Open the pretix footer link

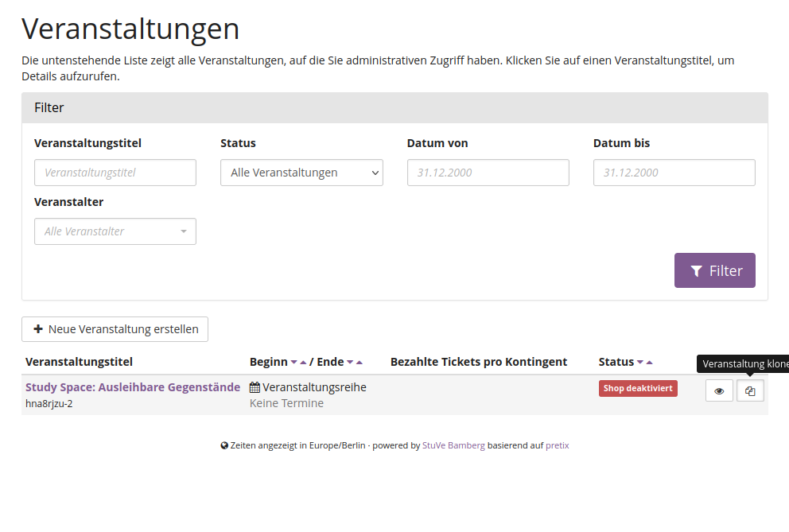point(557,445)
